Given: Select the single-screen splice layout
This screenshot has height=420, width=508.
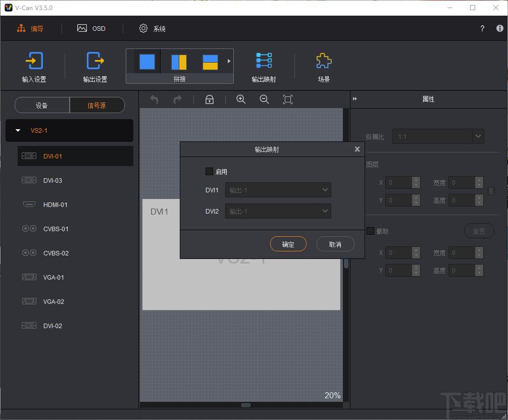Looking at the screenshot, I should pos(147,62).
